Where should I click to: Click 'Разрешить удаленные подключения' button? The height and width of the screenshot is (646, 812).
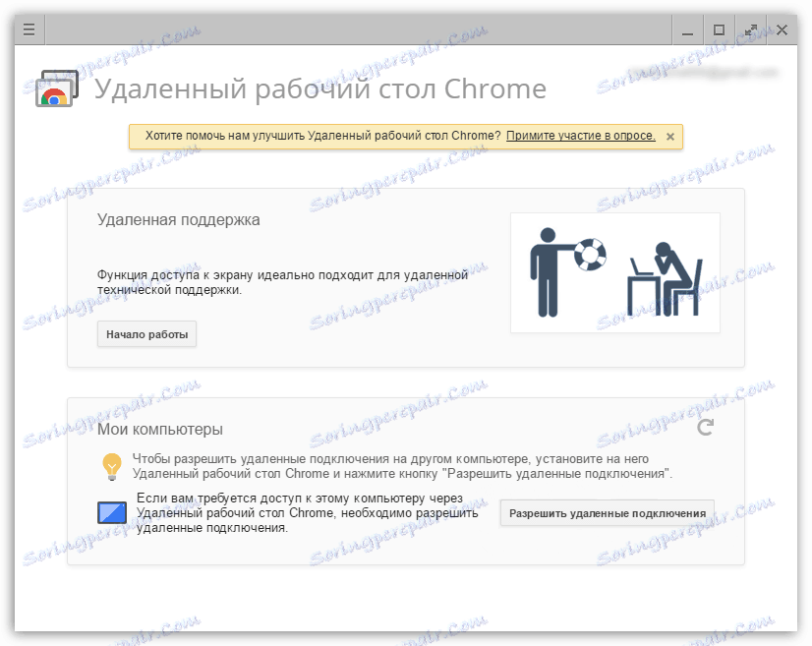pyautogui.click(x=608, y=513)
